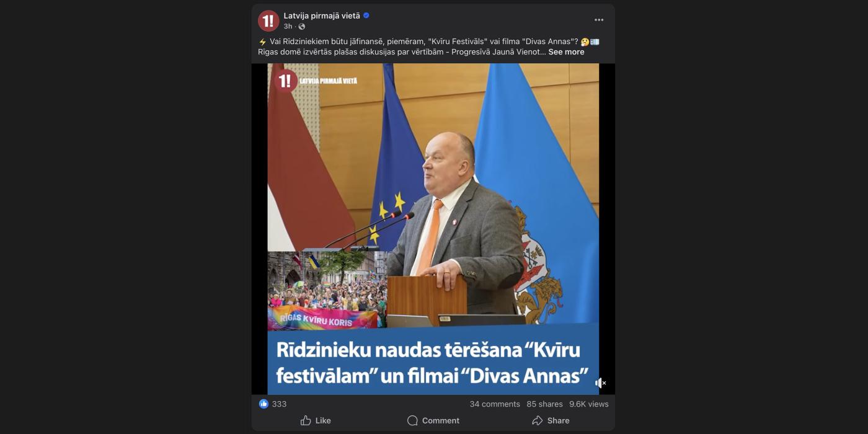
Task: Like the post with the thumbs-up button
Action: pyautogui.click(x=316, y=420)
